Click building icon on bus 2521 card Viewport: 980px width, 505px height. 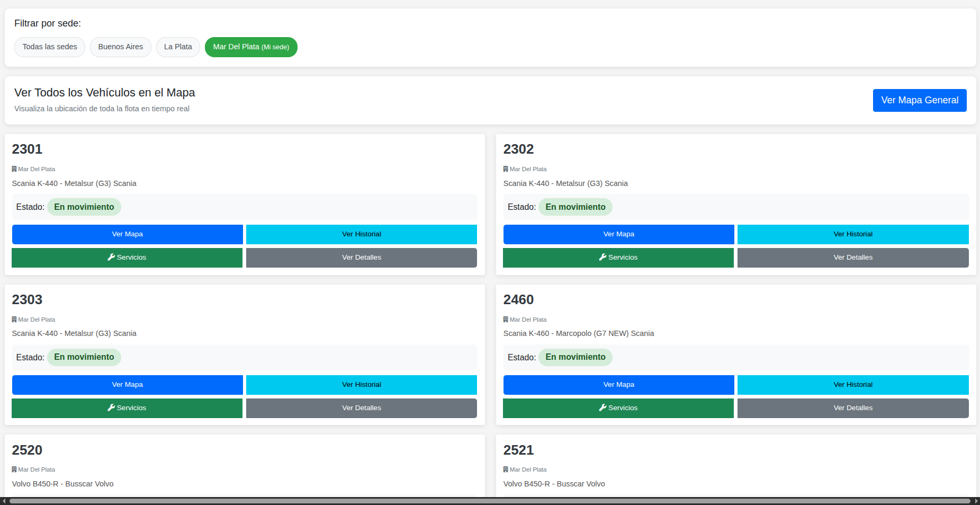[506, 469]
